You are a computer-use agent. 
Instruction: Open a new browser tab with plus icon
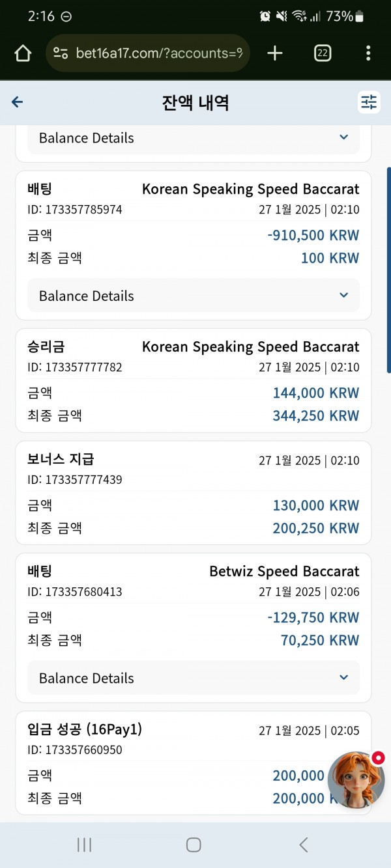tap(275, 53)
